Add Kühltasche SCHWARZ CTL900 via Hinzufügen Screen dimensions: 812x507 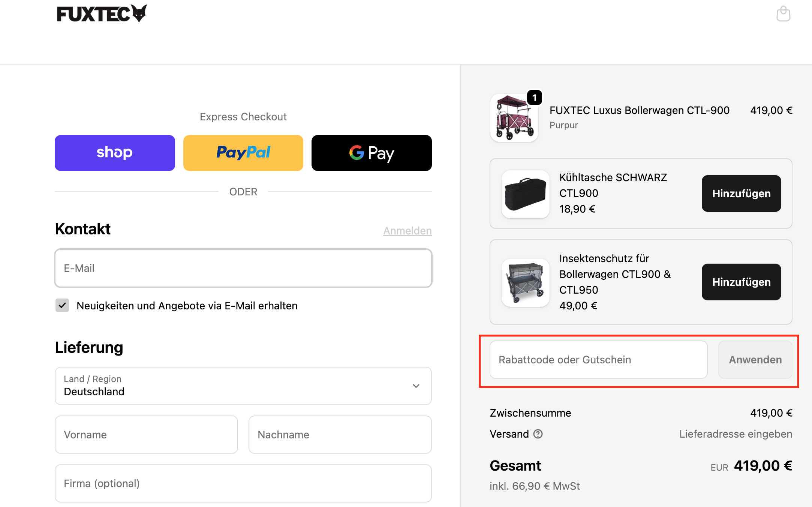pos(742,193)
